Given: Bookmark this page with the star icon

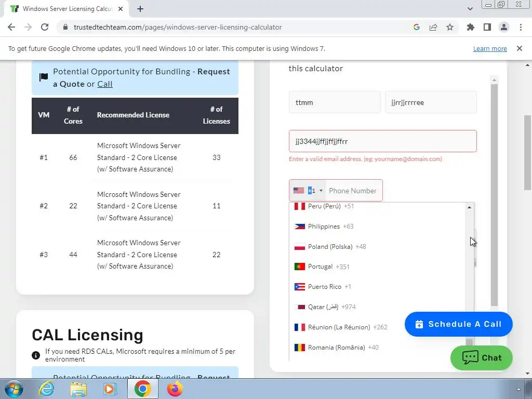Looking at the screenshot, I should (449, 27).
